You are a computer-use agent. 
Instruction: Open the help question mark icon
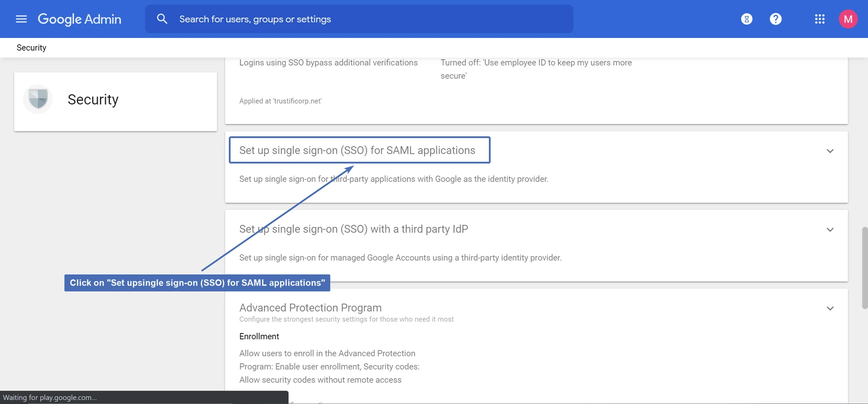click(x=775, y=19)
